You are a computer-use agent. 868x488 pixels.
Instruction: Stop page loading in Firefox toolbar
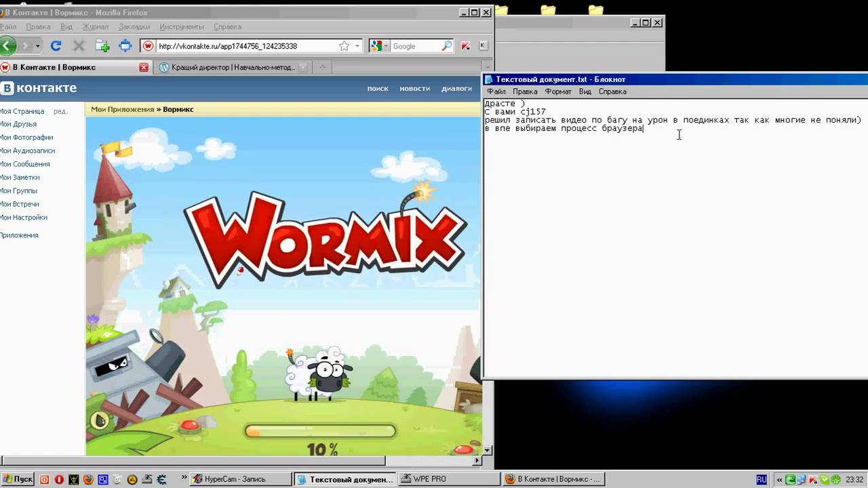pyautogui.click(x=79, y=46)
